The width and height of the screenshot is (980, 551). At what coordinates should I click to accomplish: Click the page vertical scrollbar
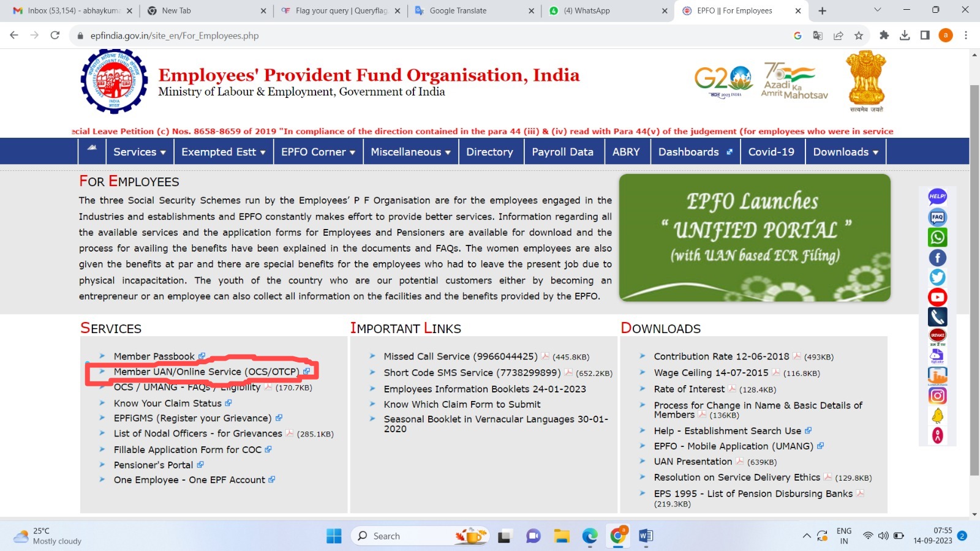click(x=974, y=282)
